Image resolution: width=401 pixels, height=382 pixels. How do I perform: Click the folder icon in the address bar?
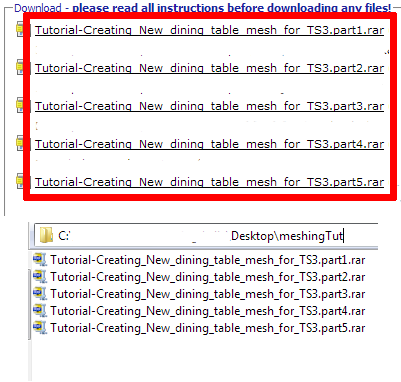click(46, 235)
